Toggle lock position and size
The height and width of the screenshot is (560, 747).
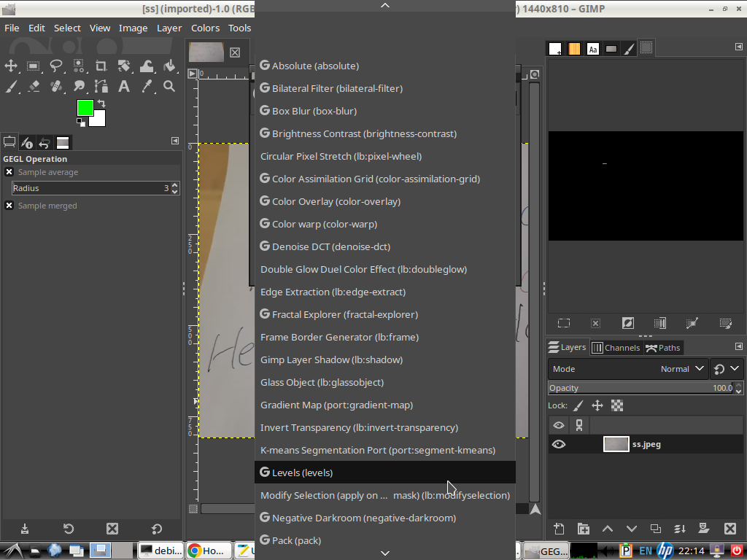(x=597, y=405)
